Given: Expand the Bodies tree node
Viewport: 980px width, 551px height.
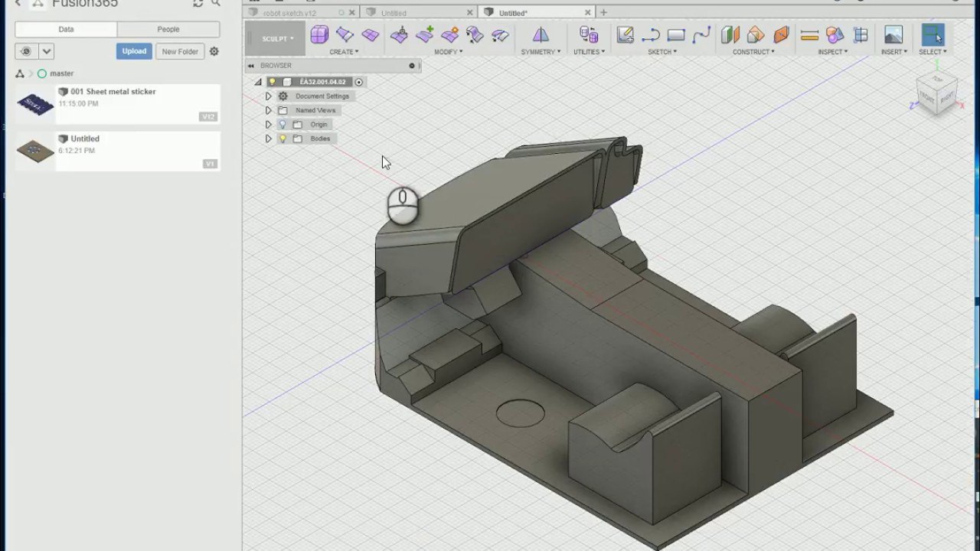Looking at the screenshot, I should (268, 139).
